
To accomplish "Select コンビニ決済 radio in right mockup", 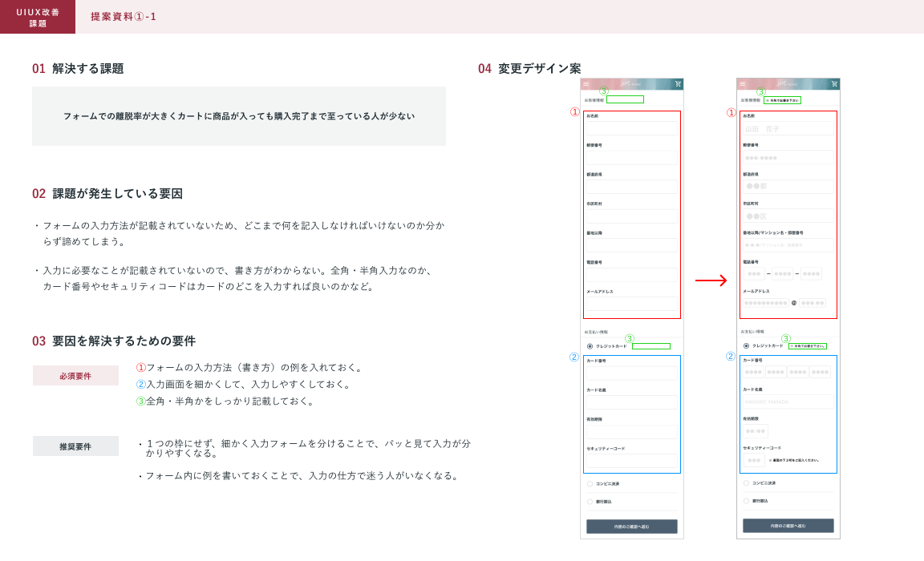I will tap(747, 483).
